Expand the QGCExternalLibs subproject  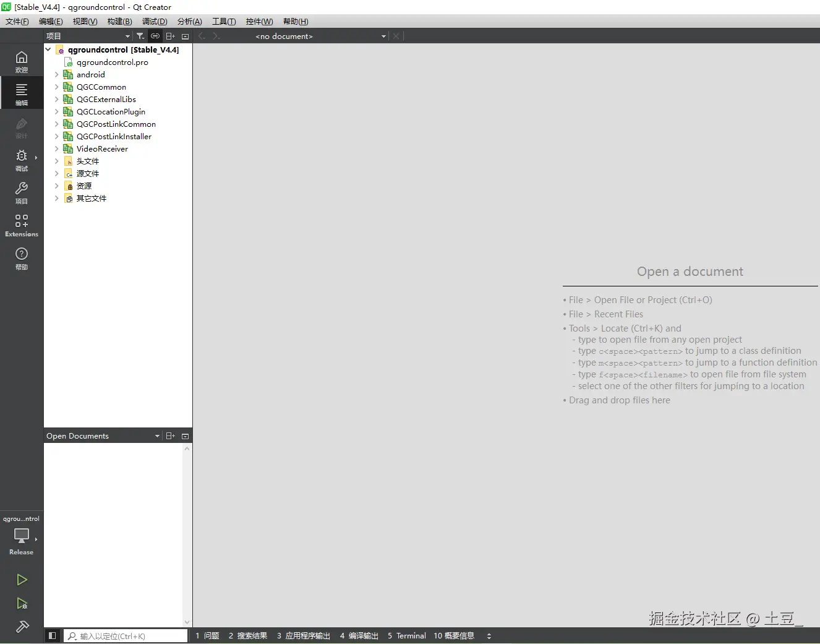[56, 99]
